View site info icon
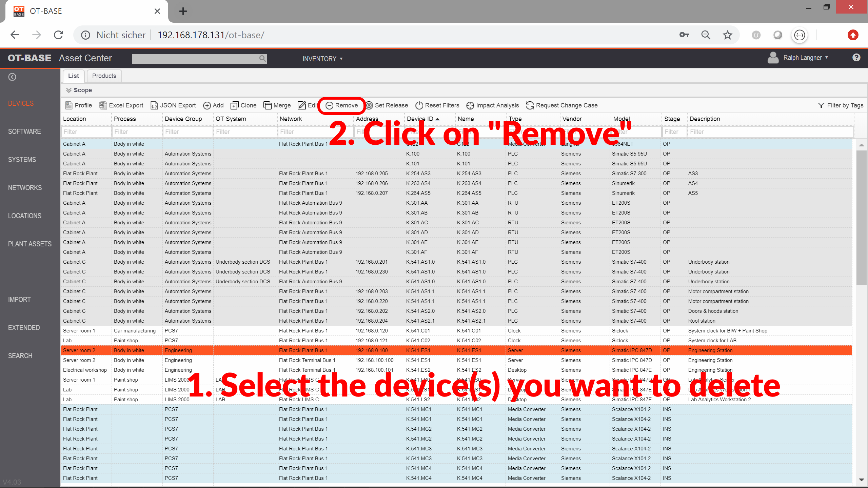 point(85,35)
